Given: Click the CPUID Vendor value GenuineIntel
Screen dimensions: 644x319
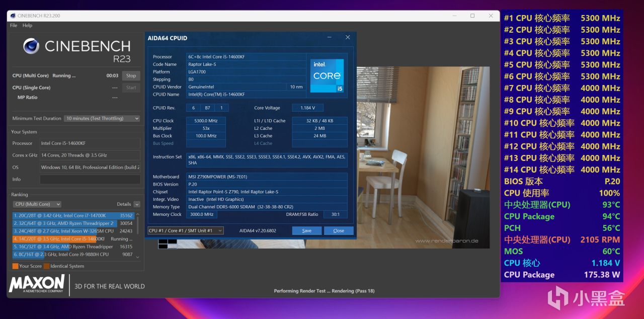Looking at the screenshot, I should pyautogui.click(x=236, y=87).
